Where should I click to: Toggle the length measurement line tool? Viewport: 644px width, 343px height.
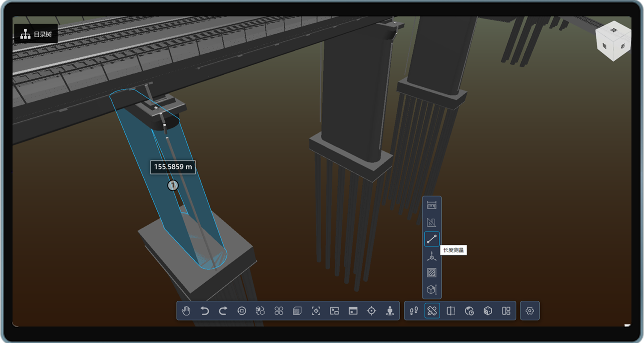click(432, 239)
